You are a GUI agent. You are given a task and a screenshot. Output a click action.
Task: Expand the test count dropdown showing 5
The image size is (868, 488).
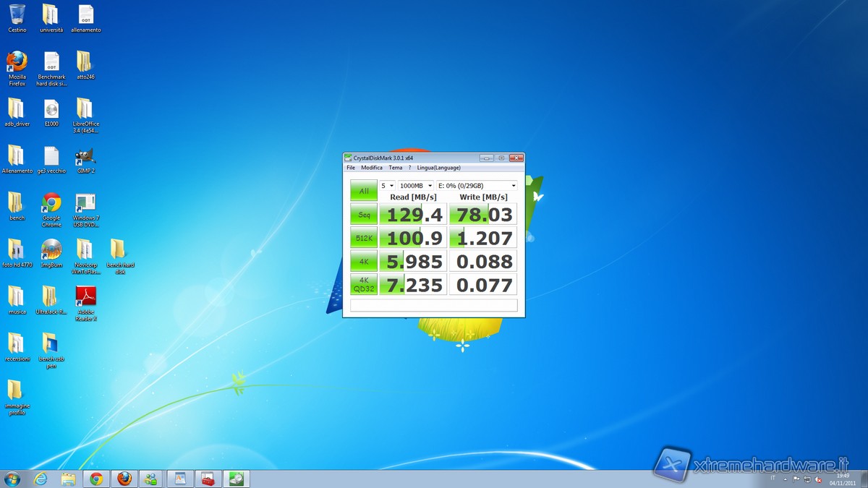tap(387, 186)
